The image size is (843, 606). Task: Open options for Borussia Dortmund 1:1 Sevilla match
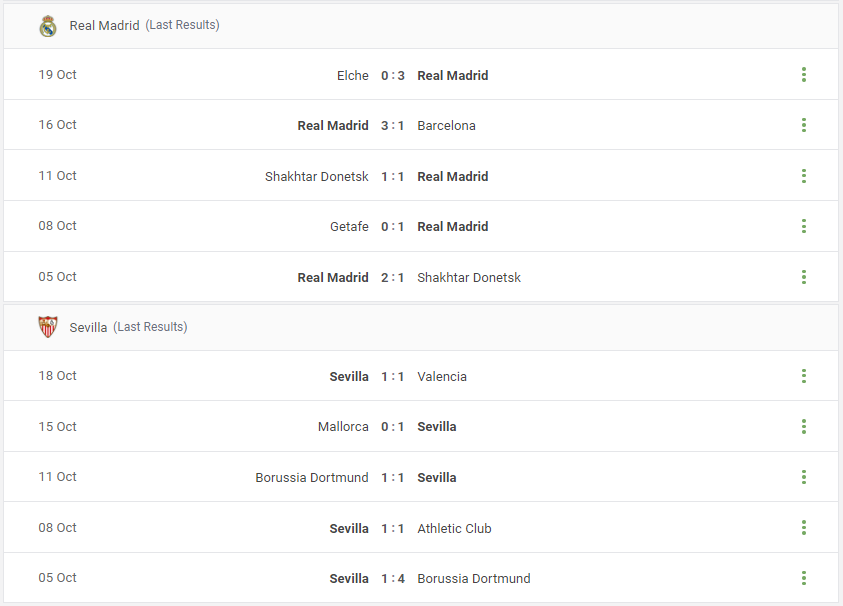(x=804, y=477)
